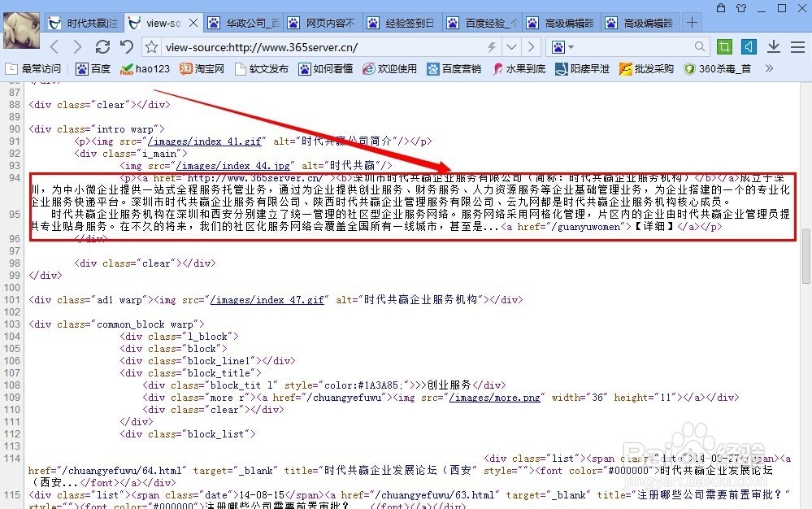Open the hao123 bookmark
Image resolution: width=812 pixels, height=509 pixels.
click(x=145, y=68)
